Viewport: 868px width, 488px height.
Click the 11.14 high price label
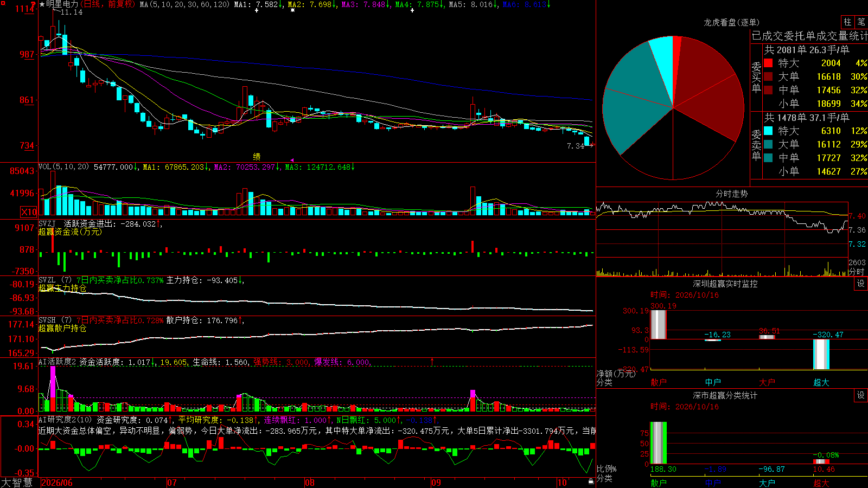(x=72, y=12)
